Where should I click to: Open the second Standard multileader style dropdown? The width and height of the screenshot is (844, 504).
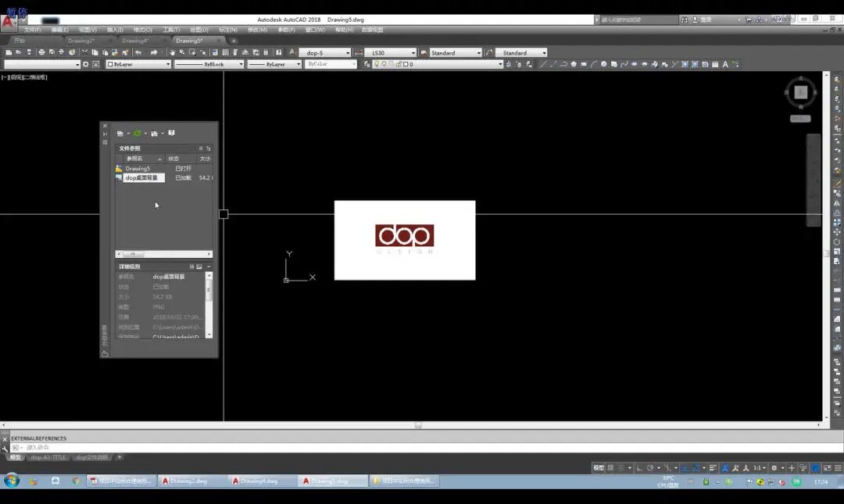tap(544, 53)
